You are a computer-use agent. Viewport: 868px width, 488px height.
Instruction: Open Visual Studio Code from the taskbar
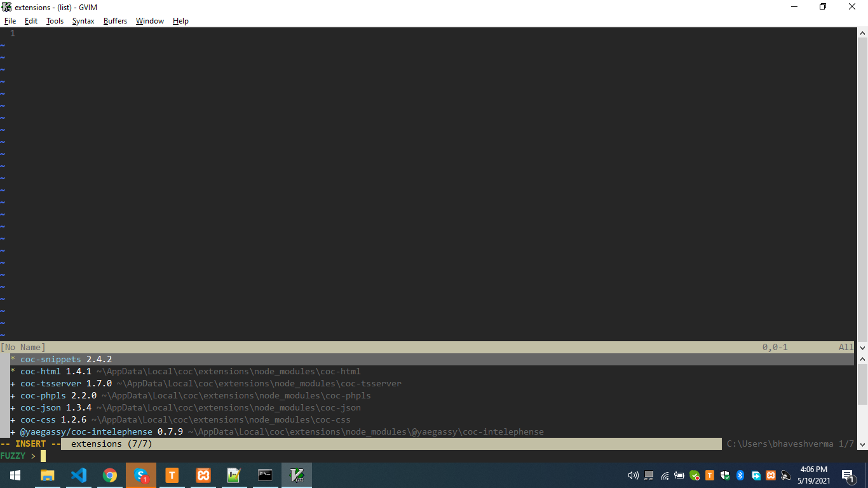[x=79, y=475]
